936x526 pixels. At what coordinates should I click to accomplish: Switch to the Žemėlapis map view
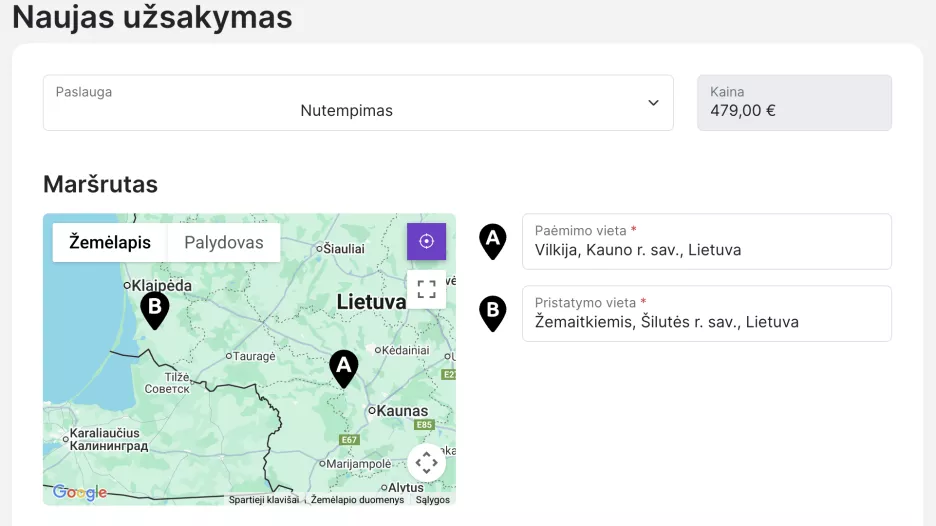[110, 242]
